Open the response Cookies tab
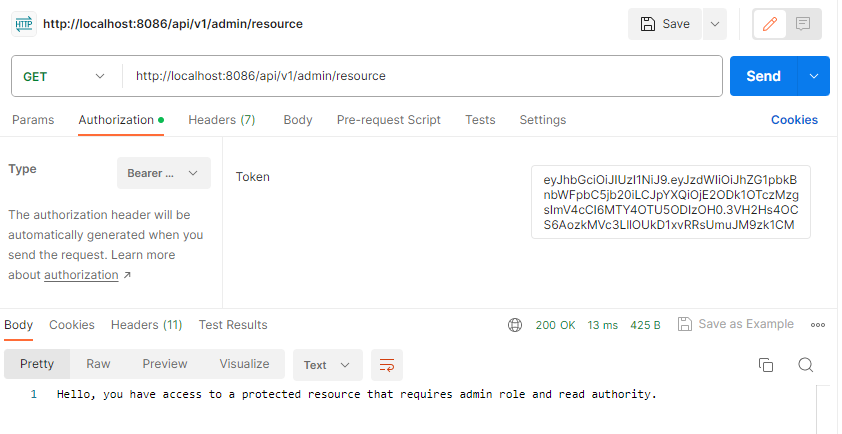The height and width of the screenshot is (434, 842). (x=72, y=325)
